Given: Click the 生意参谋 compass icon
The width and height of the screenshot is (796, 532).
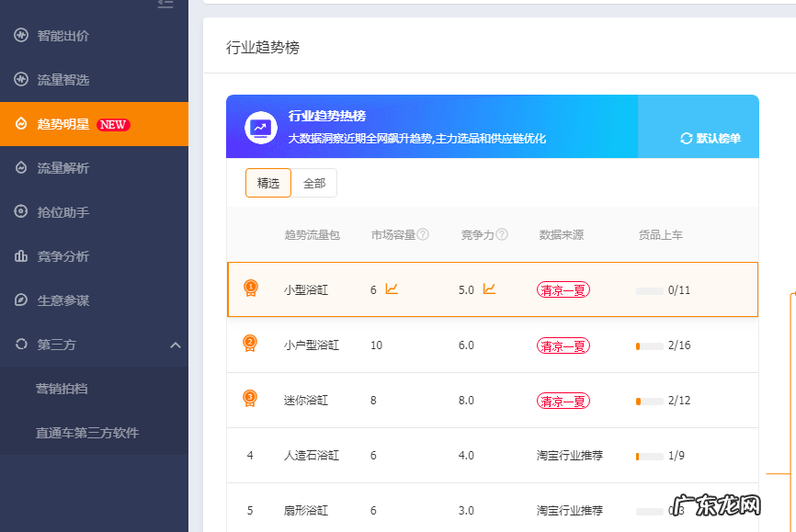Looking at the screenshot, I should (x=21, y=300).
